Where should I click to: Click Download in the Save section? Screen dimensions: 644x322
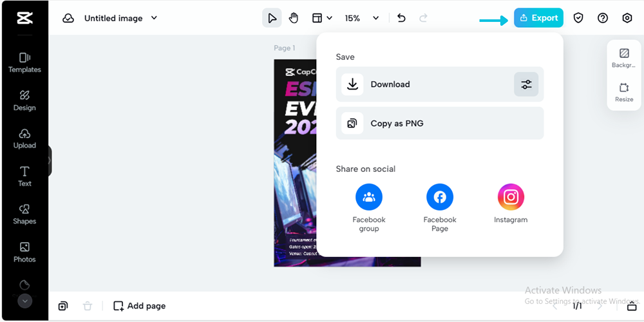[440, 84]
